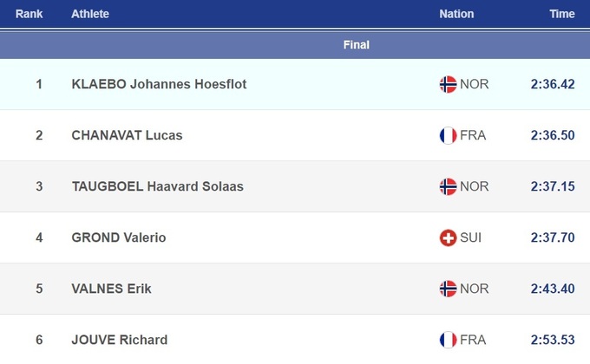Click France flag in Jouve row
Viewport: 590px width, 364px height.
pos(448,340)
